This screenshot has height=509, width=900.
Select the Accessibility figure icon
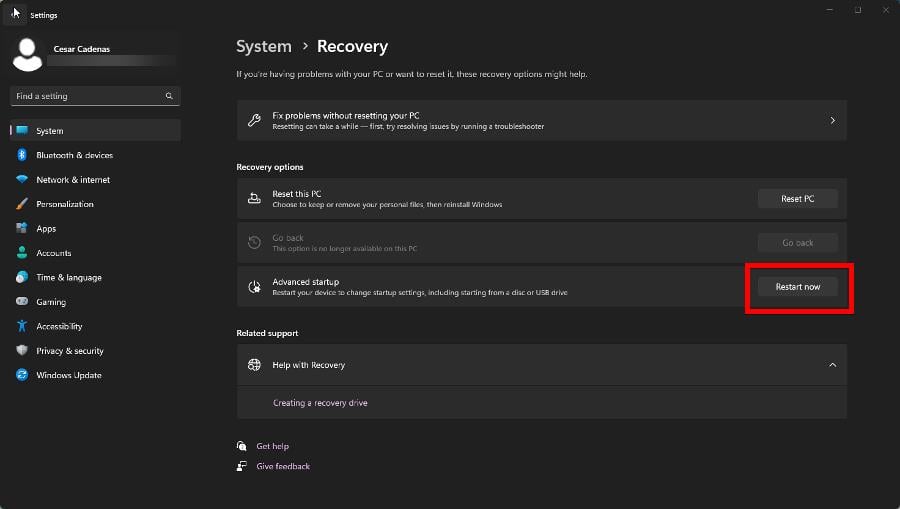coord(22,326)
